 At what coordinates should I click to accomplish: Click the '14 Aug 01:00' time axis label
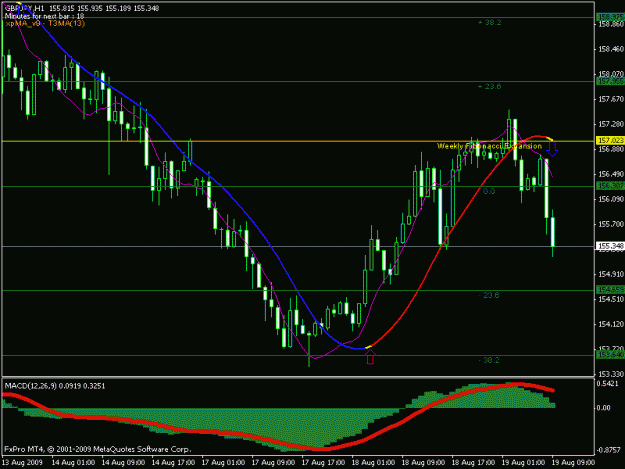[x=73, y=463]
